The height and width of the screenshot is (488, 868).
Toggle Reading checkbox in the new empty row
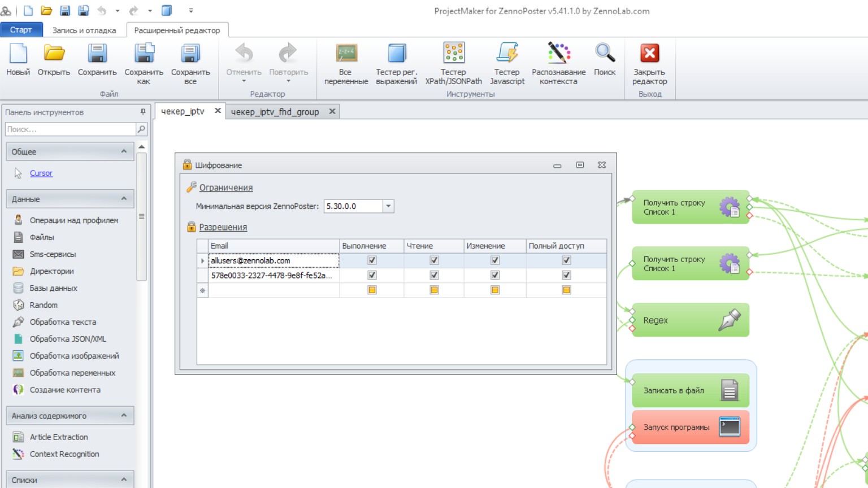point(434,290)
